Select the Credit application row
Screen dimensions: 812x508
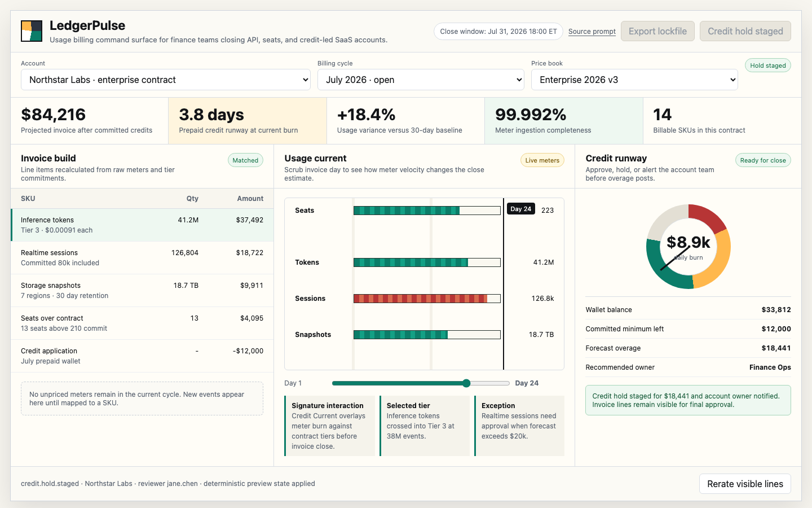pos(142,356)
